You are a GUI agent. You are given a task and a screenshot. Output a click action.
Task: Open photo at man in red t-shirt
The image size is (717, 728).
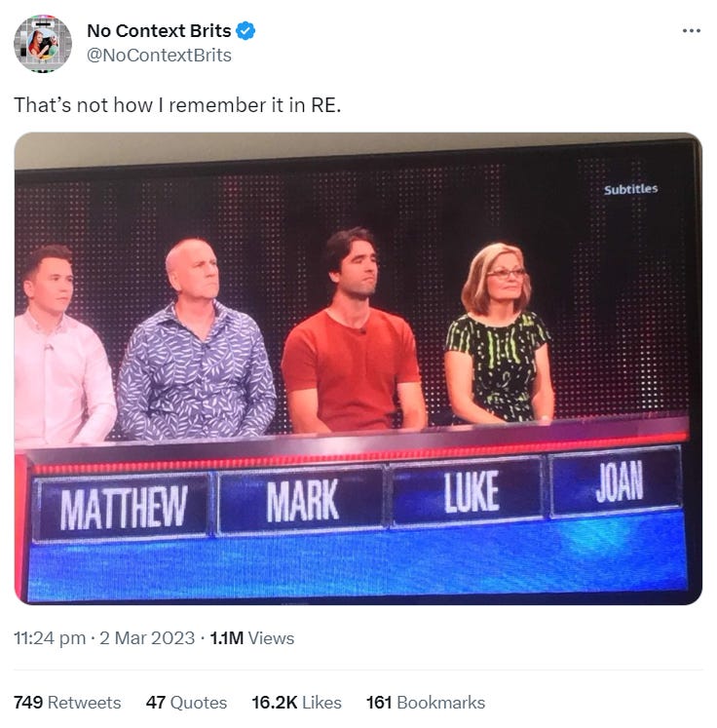[352, 332]
